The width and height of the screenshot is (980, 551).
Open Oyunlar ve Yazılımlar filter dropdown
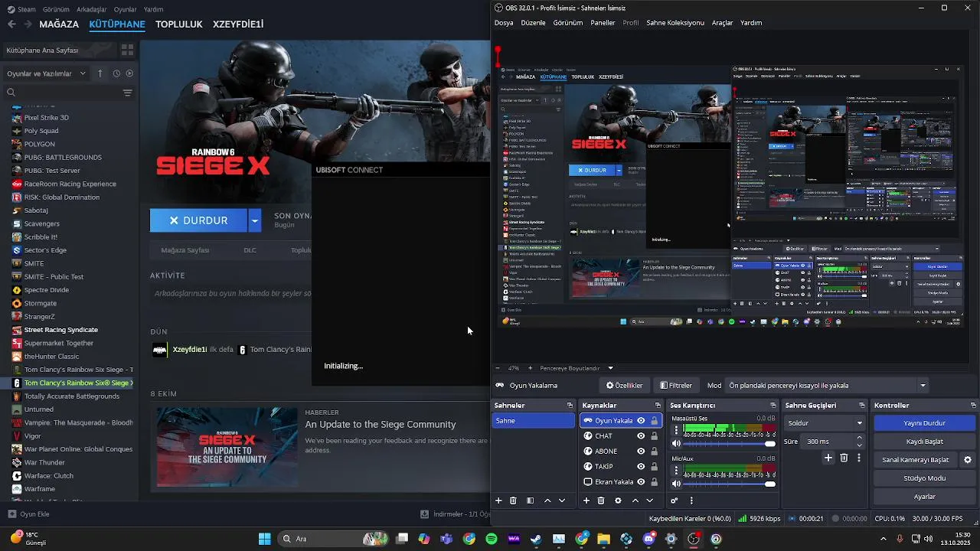pos(47,73)
